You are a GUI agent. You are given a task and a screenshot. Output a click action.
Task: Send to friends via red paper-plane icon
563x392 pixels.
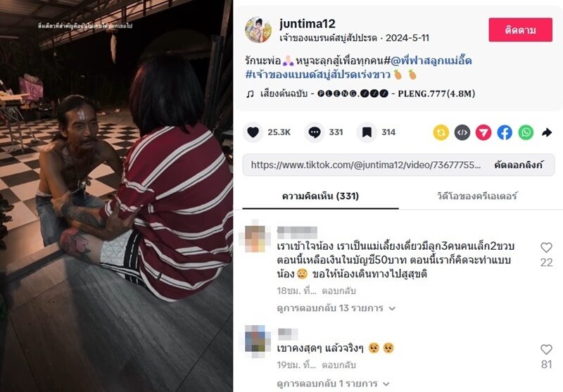pos(483,133)
